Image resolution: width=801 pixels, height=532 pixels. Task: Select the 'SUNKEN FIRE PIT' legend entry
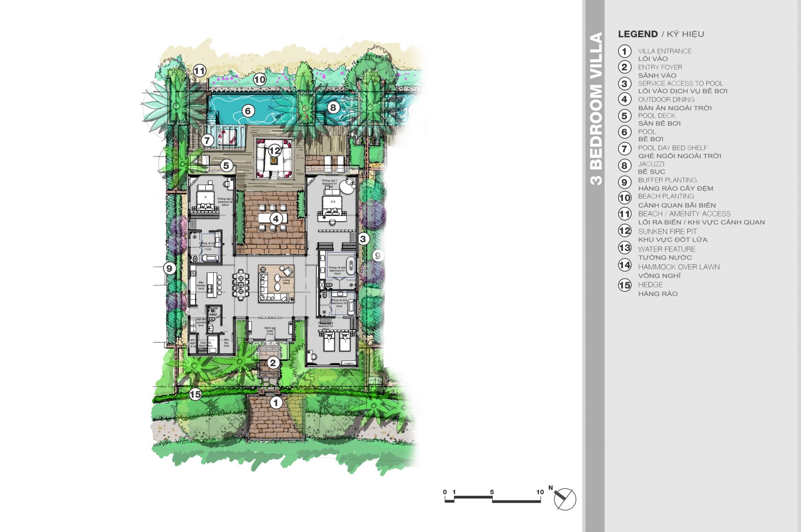[x=667, y=231]
